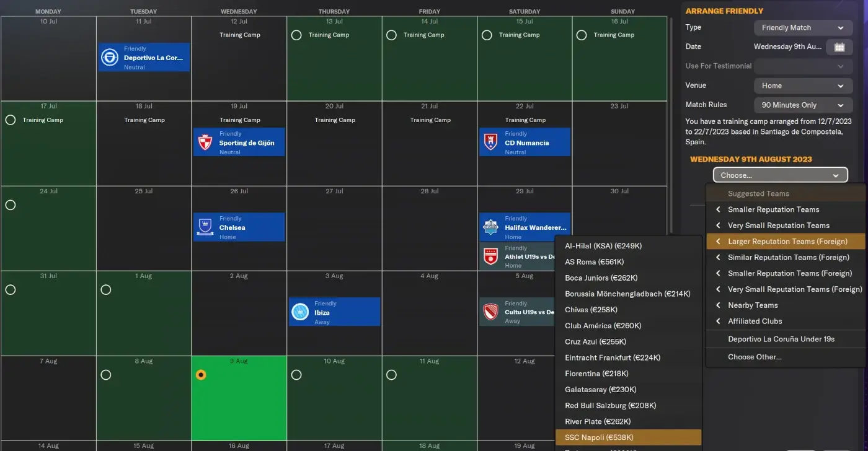The height and width of the screenshot is (451, 868).
Task: Click Sporting de Gijón club badge
Action: tap(205, 142)
